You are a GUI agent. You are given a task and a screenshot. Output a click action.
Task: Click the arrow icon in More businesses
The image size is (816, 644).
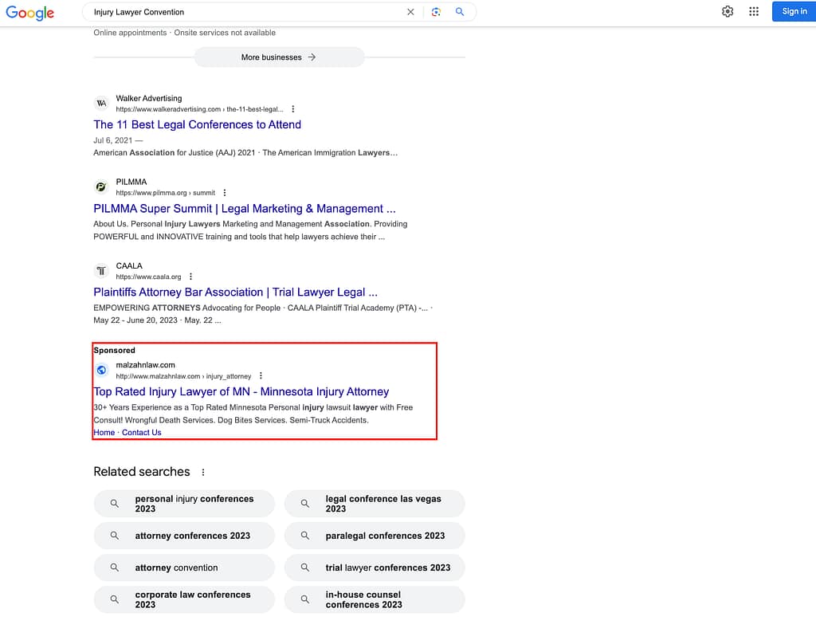click(x=312, y=57)
